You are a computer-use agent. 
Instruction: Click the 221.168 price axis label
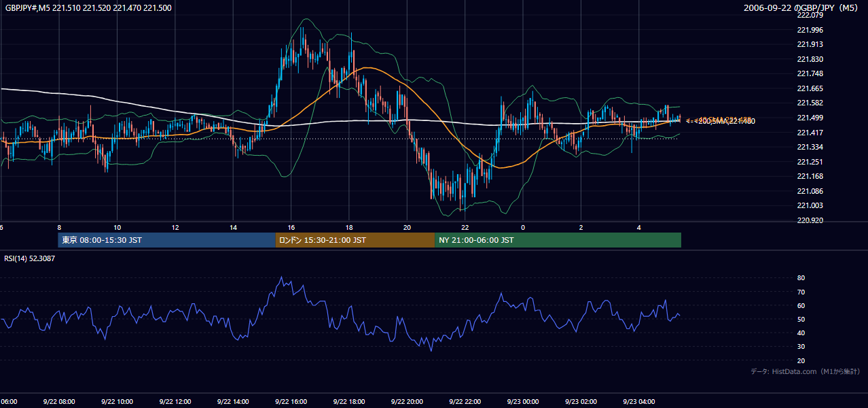point(810,176)
